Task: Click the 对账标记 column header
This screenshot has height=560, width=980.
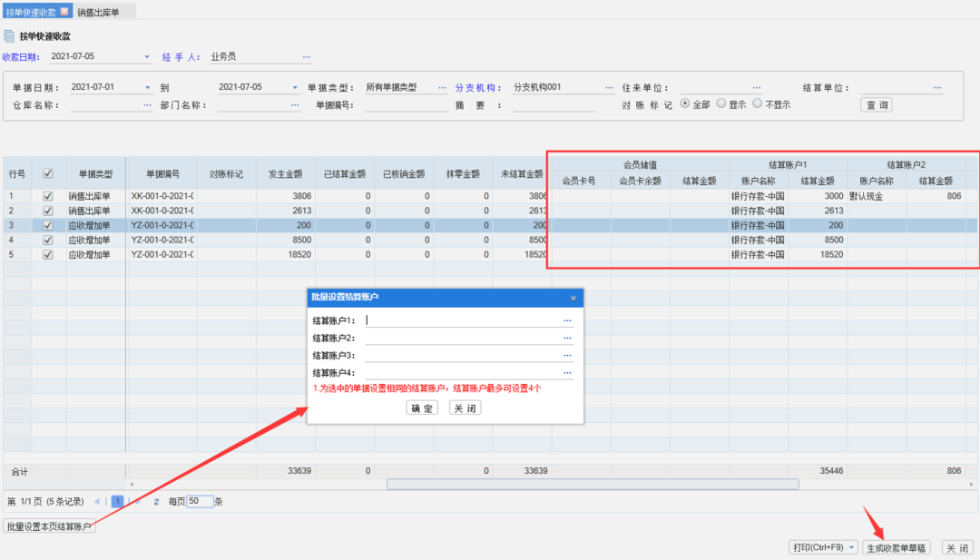Action: coord(226,173)
